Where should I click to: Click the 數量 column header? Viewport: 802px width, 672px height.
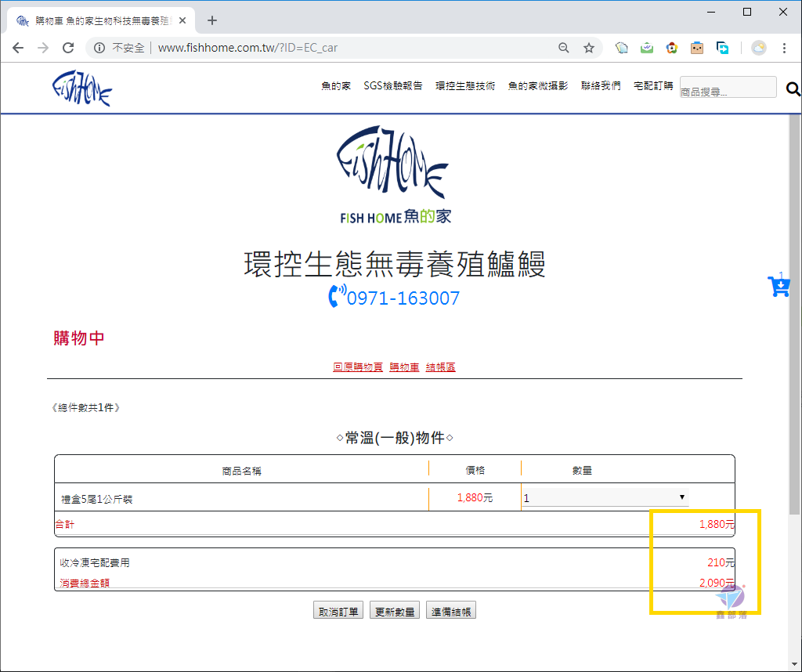582,471
